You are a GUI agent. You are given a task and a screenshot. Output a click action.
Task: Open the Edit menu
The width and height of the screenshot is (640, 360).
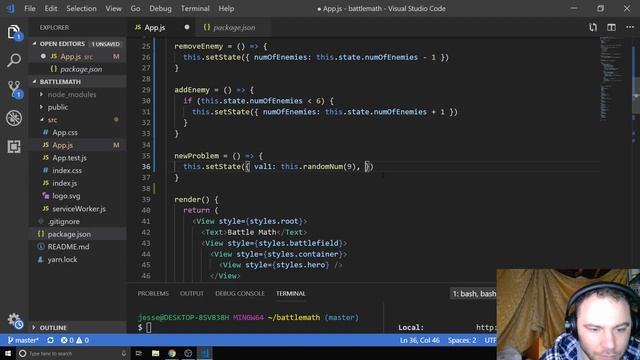pyautogui.click(x=51, y=9)
